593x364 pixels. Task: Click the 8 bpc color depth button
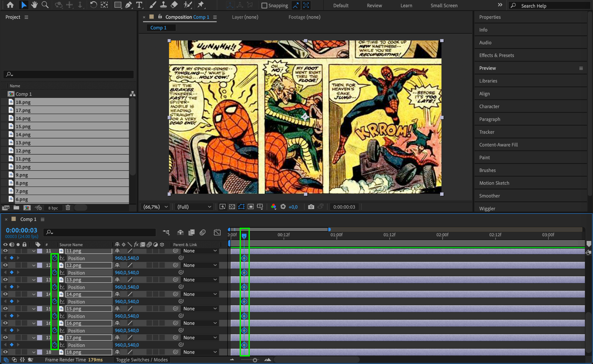pos(53,208)
